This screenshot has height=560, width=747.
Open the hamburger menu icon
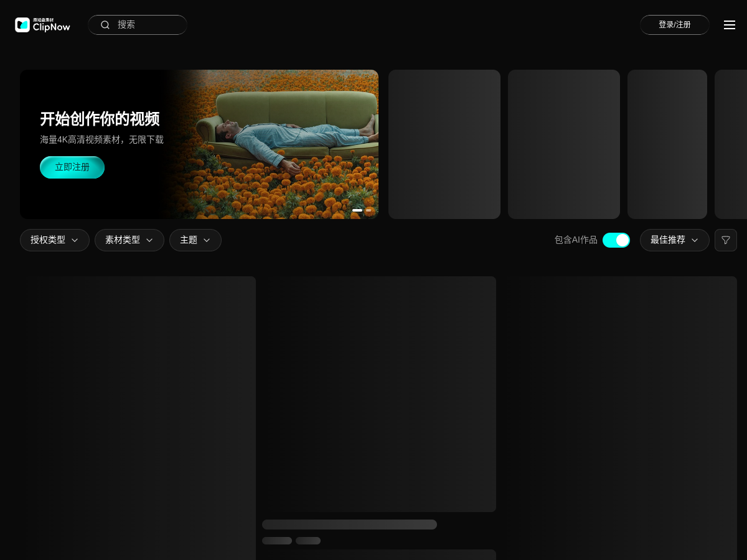(730, 25)
